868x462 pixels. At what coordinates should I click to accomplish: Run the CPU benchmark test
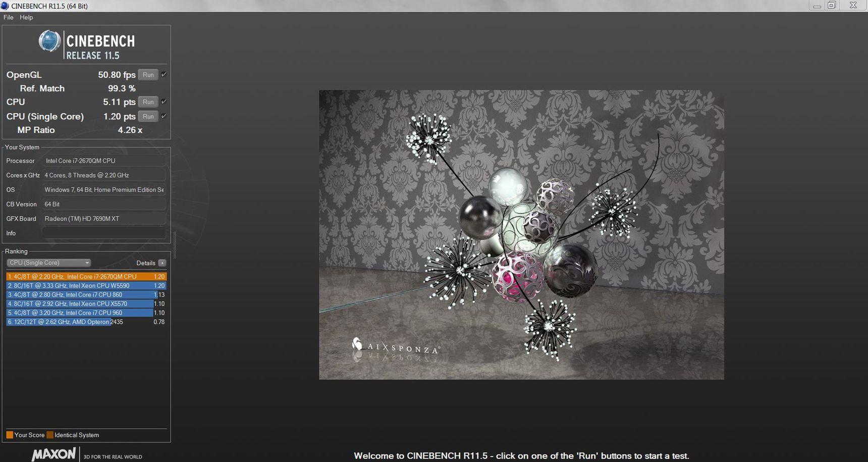pos(148,102)
